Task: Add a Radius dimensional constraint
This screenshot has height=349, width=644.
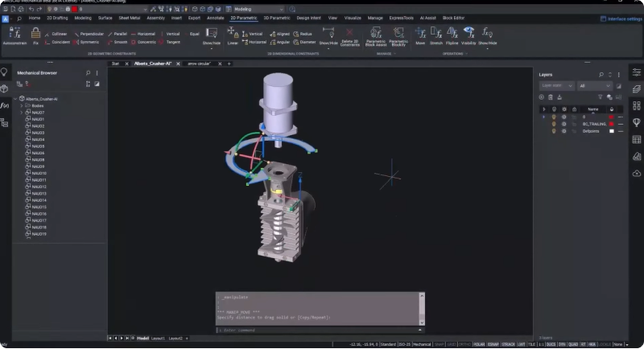Action: (303, 34)
